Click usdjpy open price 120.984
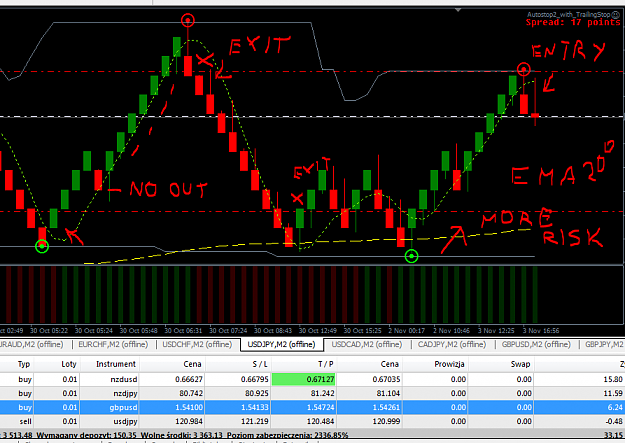 pos(189,421)
